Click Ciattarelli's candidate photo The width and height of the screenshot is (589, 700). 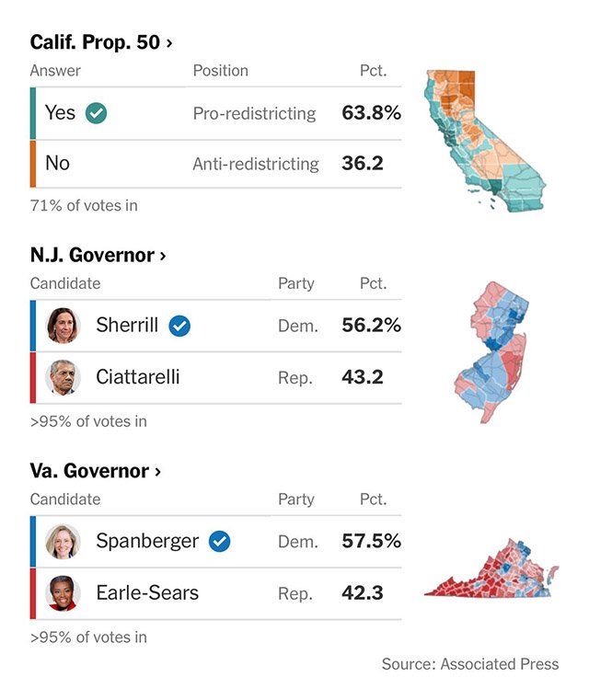63,378
